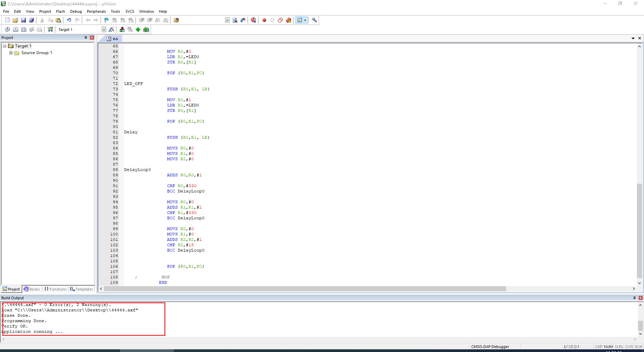Open Options for Target wand icon

pyautogui.click(x=112, y=30)
